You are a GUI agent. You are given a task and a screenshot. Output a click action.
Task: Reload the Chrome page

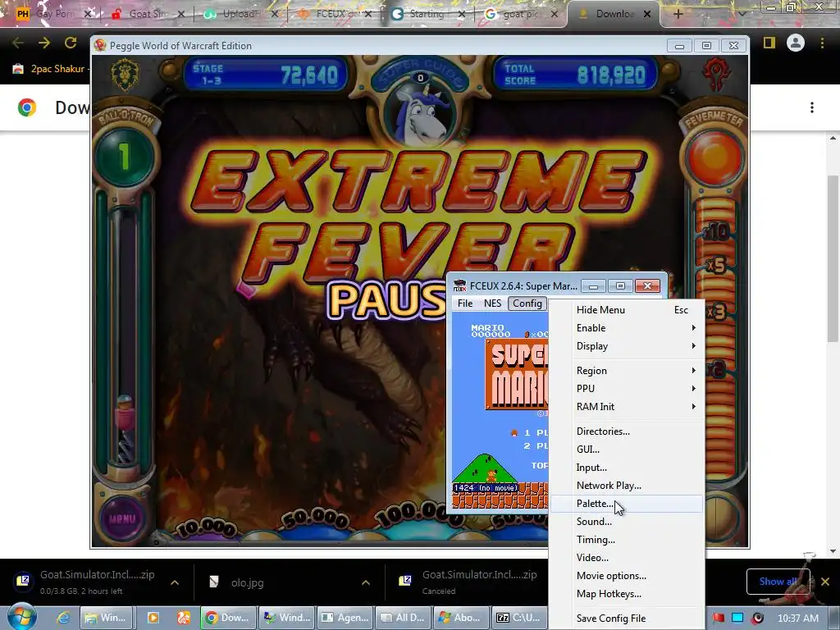pos(71,43)
